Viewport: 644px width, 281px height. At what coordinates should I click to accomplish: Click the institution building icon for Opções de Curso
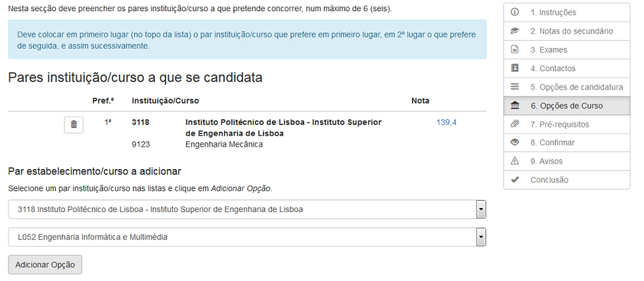(x=515, y=106)
